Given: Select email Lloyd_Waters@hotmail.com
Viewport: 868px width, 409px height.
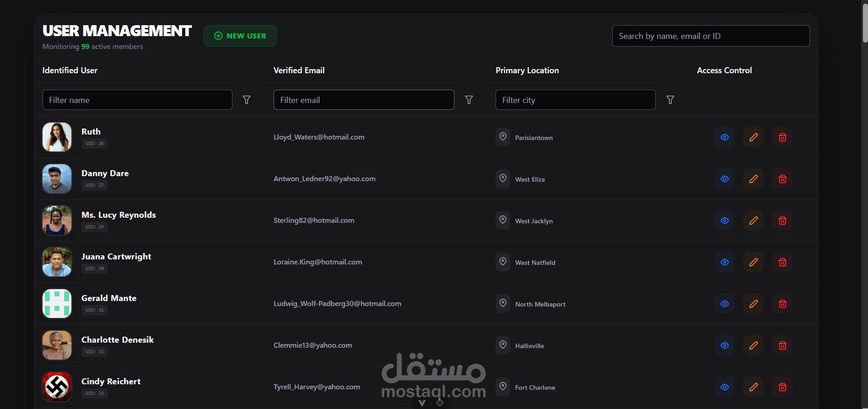Looking at the screenshot, I should (319, 137).
